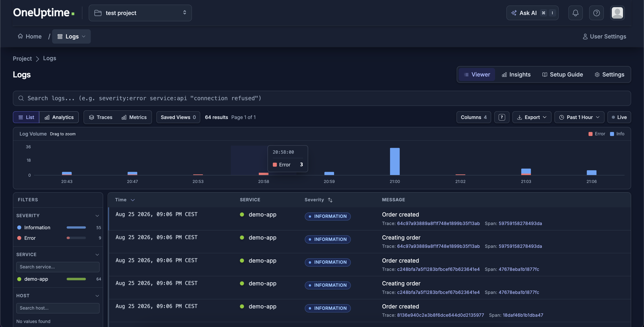Click the project folder icon
Image resolution: width=644 pixels, height=327 pixels.
[x=98, y=13]
